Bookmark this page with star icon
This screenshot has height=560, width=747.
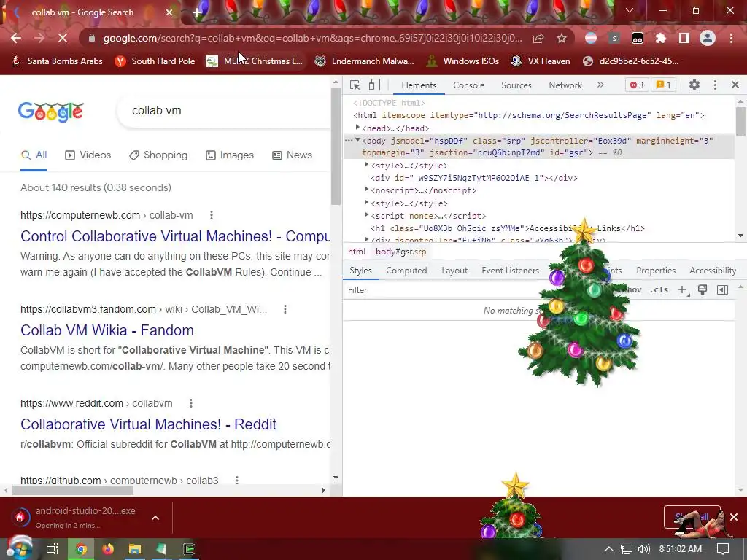[562, 38]
